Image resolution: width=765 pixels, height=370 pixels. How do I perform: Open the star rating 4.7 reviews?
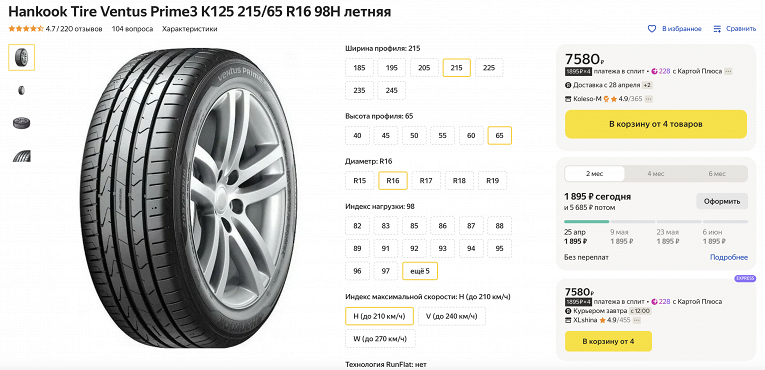(55, 29)
